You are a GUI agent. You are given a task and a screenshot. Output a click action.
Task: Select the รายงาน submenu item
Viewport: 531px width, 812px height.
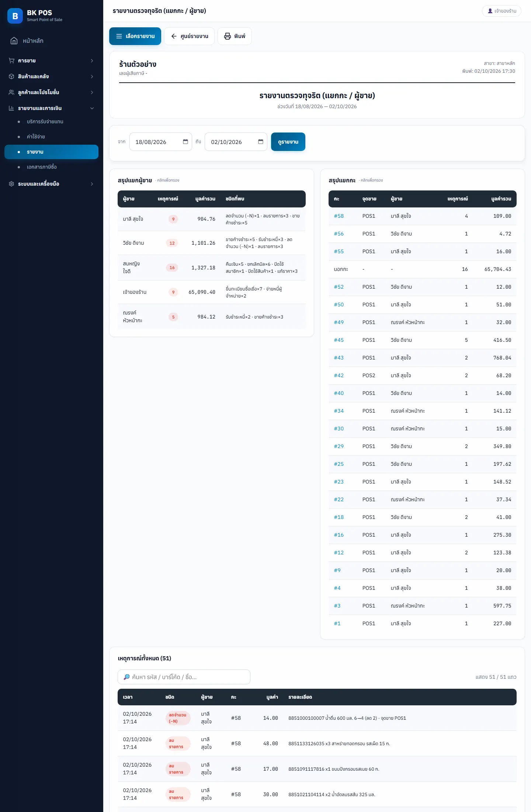point(51,152)
